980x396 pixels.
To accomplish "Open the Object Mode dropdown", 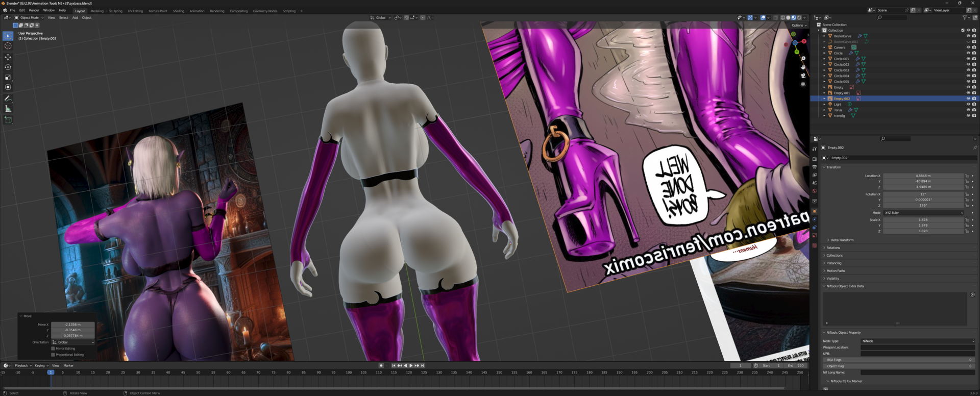I will point(29,17).
